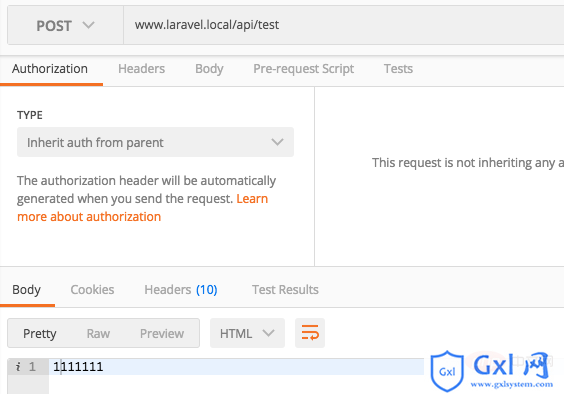Follow the Learn more about authorization link
The image size is (564, 394).
[142, 208]
